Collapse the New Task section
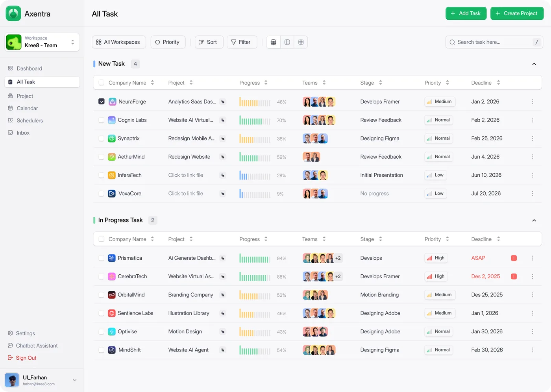Screen dimensions: 551x392 pyautogui.click(x=534, y=64)
